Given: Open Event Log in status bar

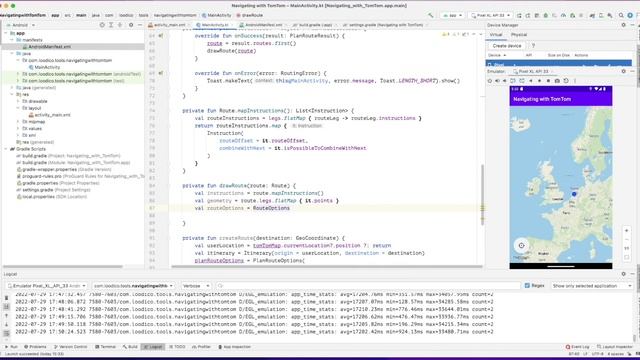Looking at the screenshot, I should (577, 347).
